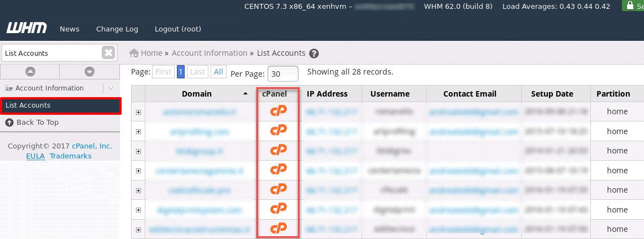Open cPanel for the third account row
The image size is (644, 239).
pos(278,151)
